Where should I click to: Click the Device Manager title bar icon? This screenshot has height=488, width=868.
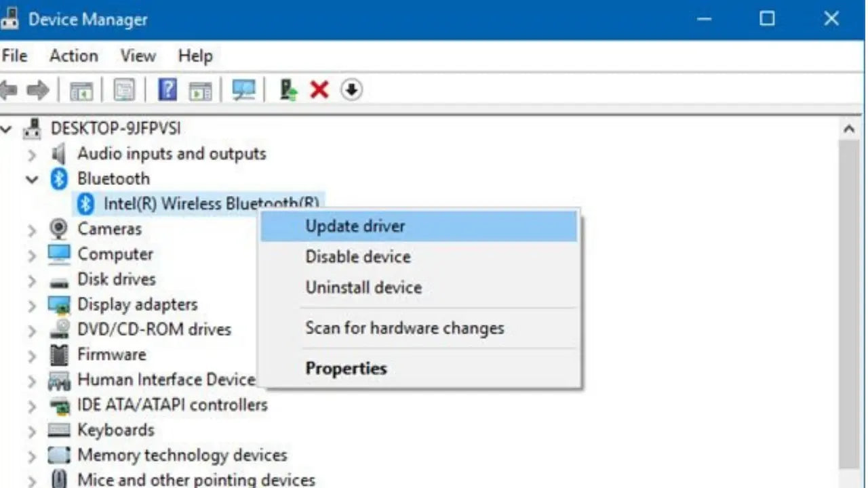[9, 18]
